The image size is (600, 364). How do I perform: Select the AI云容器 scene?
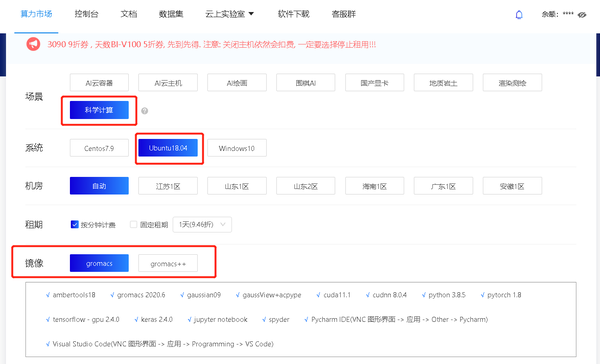coord(99,83)
